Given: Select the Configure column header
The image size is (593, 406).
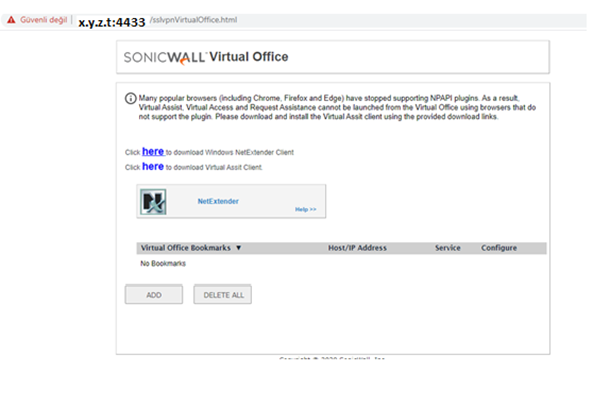Looking at the screenshot, I should [499, 248].
